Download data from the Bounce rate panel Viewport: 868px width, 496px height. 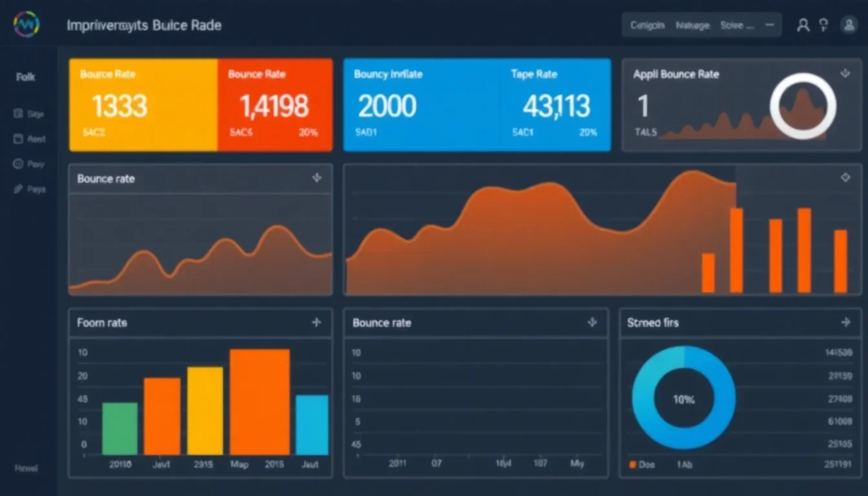[316, 178]
